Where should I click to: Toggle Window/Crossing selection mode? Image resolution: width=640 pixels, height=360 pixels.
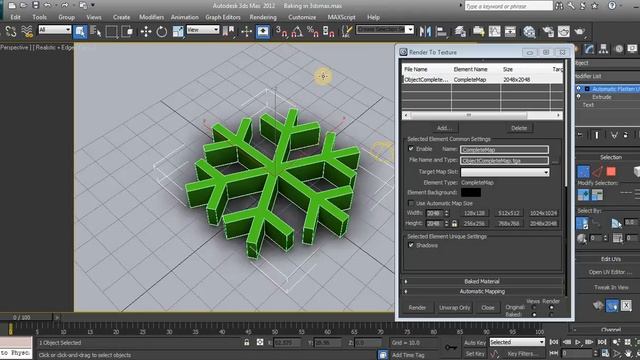pyautogui.click(x=127, y=31)
